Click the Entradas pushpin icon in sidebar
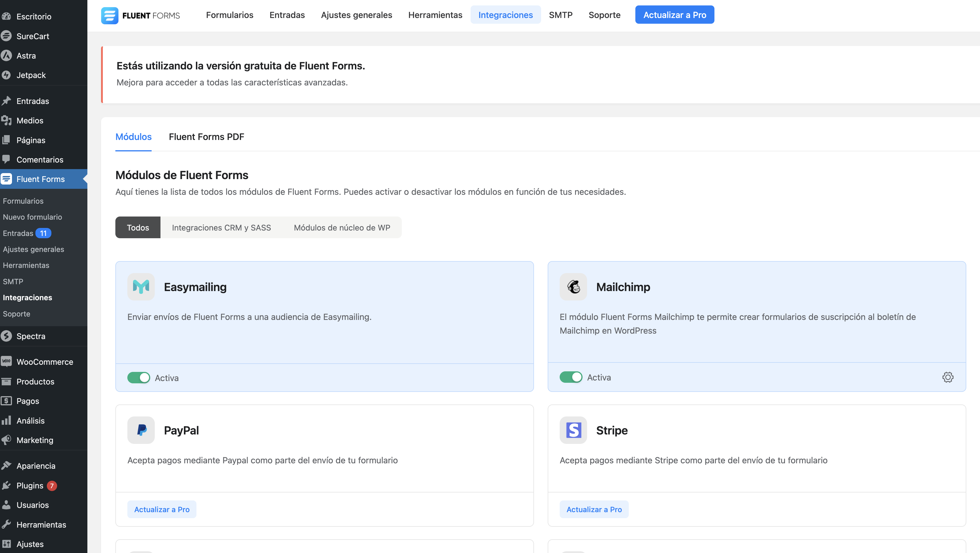 [x=6, y=101]
